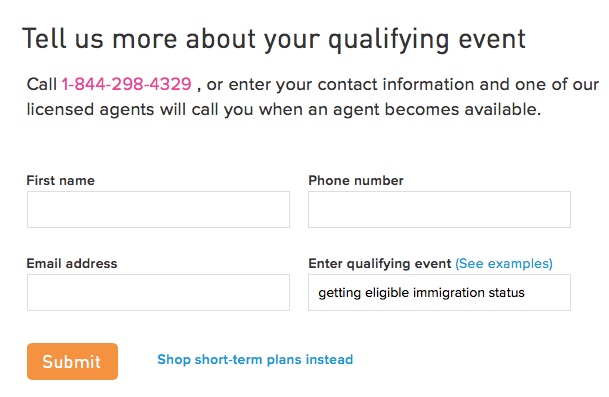Submit the form with the orange Submit button
Image resolution: width=609 pixels, height=397 pixels.
pyautogui.click(x=72, y=361)
